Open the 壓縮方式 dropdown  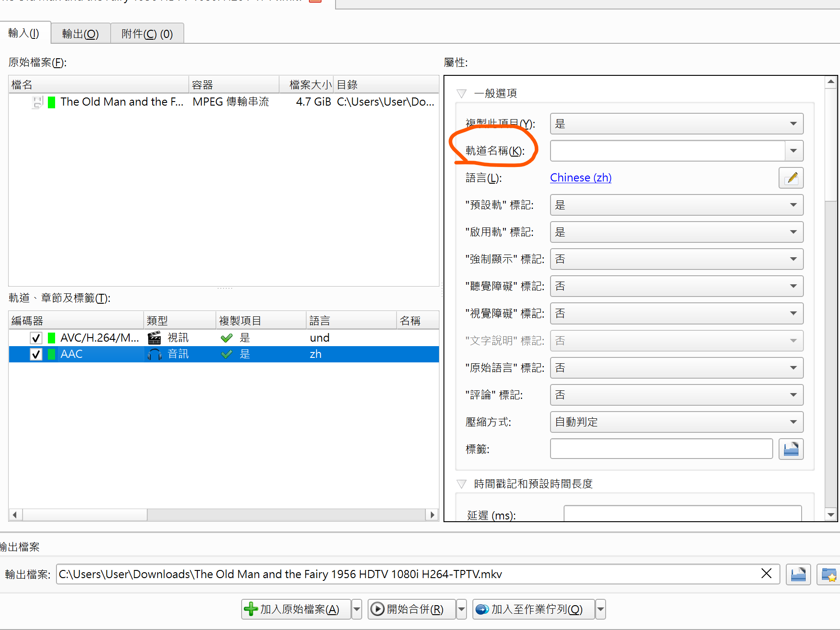tap(793, 422)
